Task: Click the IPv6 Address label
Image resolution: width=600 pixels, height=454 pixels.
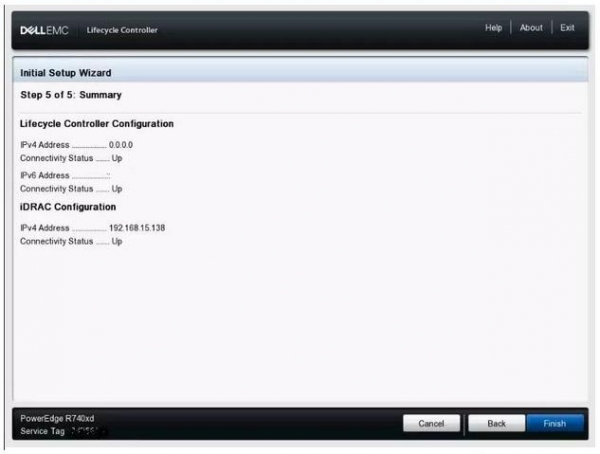Action: tap(45, 175)
